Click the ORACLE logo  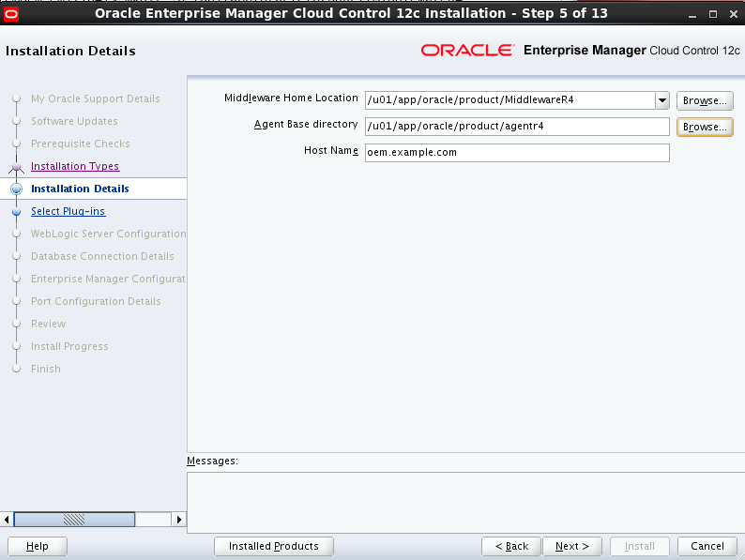[467, 51]
